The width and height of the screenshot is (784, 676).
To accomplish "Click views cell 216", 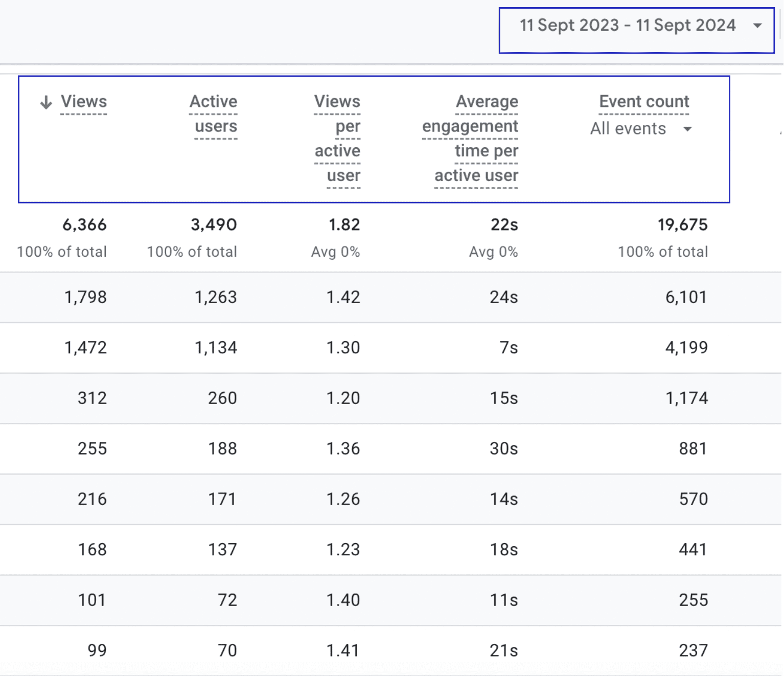I will point(93,499).
